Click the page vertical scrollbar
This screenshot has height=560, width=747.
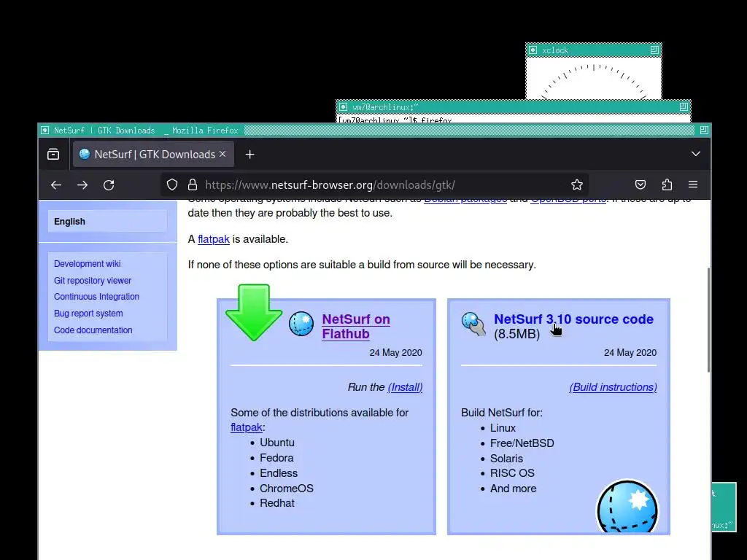(x=708, y=320)
